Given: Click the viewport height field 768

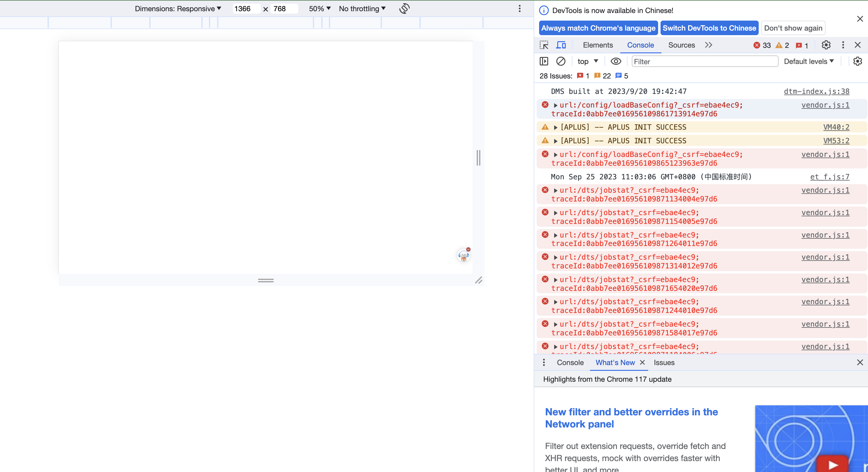Looking at the screenshot, I should pyautogui.click(x=284, y=9).
